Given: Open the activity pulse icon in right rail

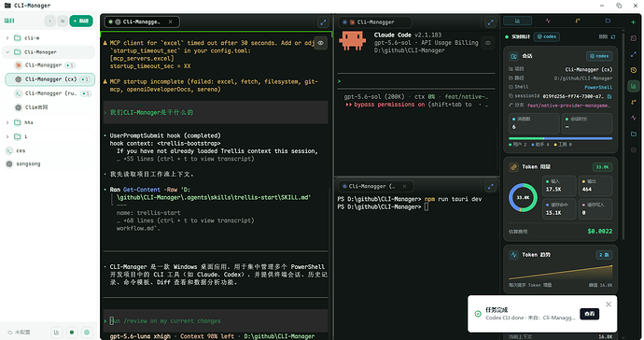Looking at the screenshot, I should point(634,118).
